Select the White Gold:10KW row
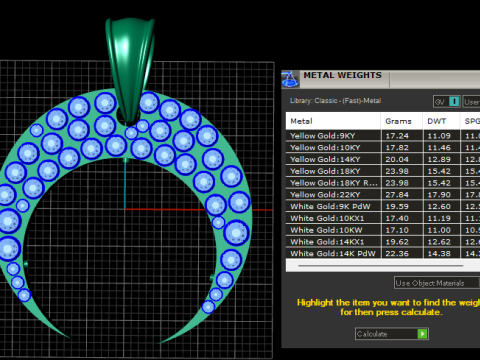 point(383,230)
